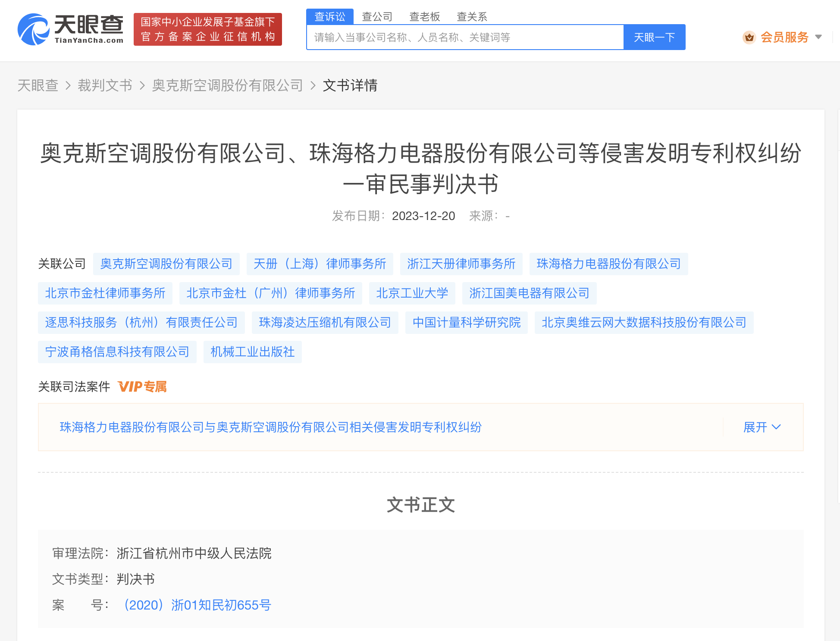Open the case number (2020)浙01知民初655号 link
This screenshot has height=641, width=840.
click(x=196, y=605)
